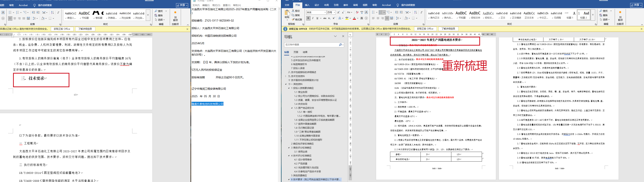The width and height of the screenshot is (644, 182).
Task: Toggle Italic formatting
Action: (x=313, y=18)
